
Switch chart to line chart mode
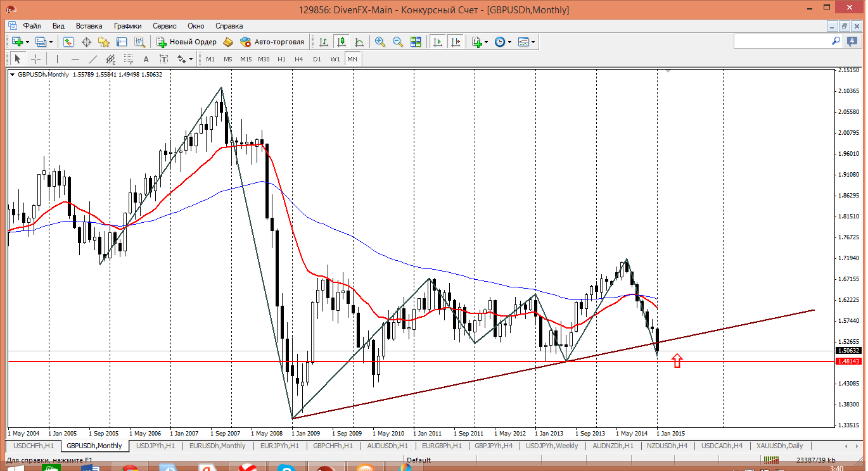tap(359, 42)
